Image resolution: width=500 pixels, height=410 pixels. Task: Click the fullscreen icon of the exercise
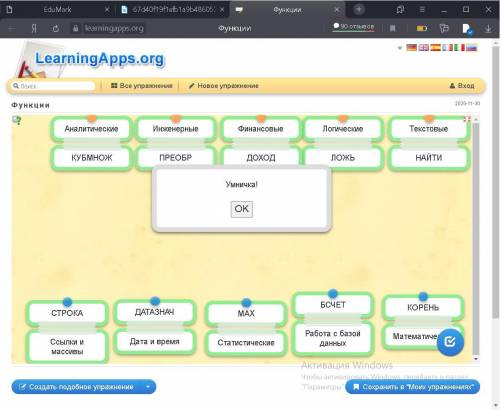click(467, 119)
